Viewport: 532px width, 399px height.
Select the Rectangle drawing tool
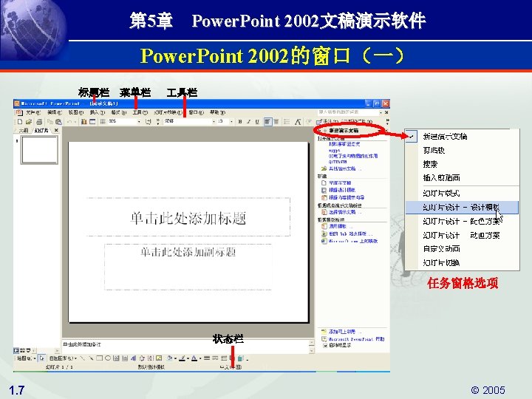(x=100, y=358)
